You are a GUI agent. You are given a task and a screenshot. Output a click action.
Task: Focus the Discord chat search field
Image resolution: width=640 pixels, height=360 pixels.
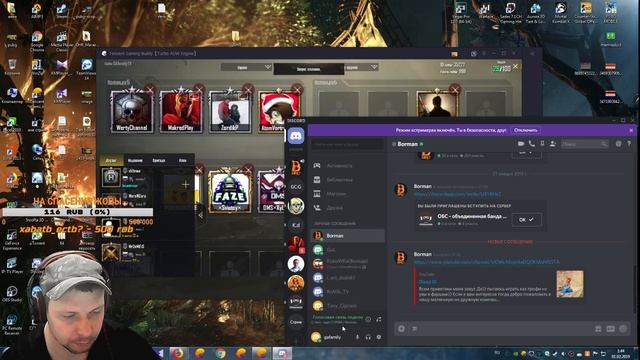[x=584, y=144]
